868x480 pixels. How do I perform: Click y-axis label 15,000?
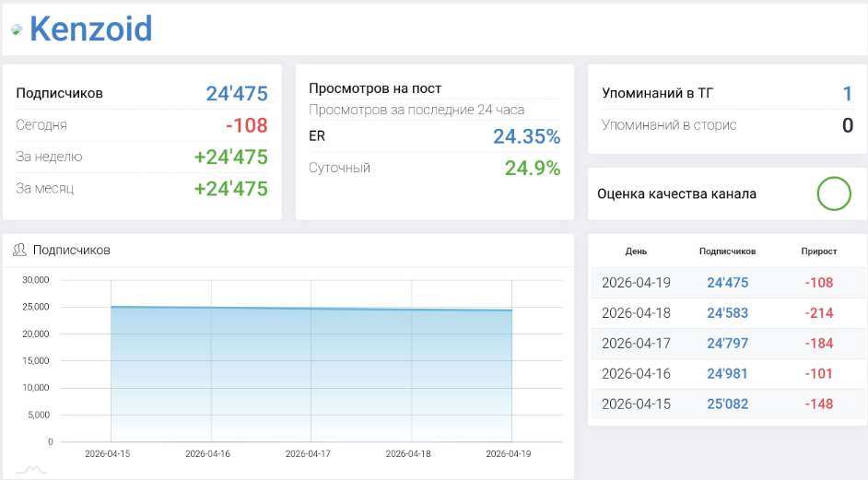(35, 361)
